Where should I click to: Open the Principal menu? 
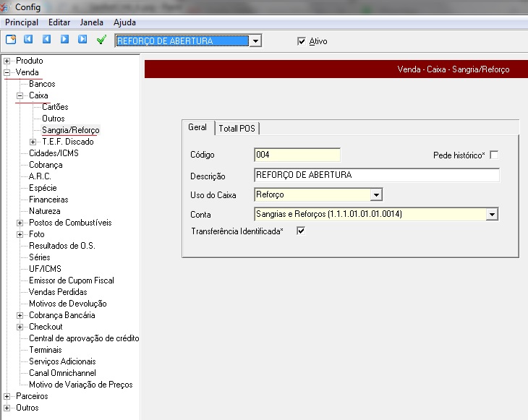22,22
